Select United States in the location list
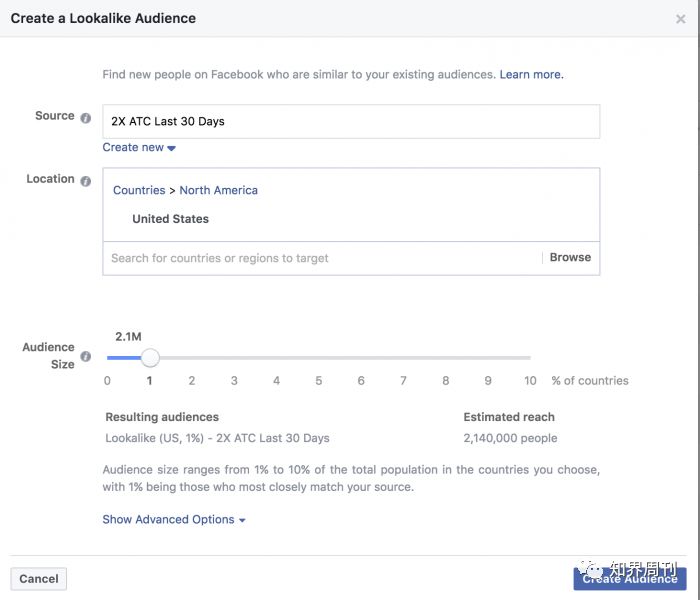The height and width of the screenshot is (600, 700). [171, 219]
